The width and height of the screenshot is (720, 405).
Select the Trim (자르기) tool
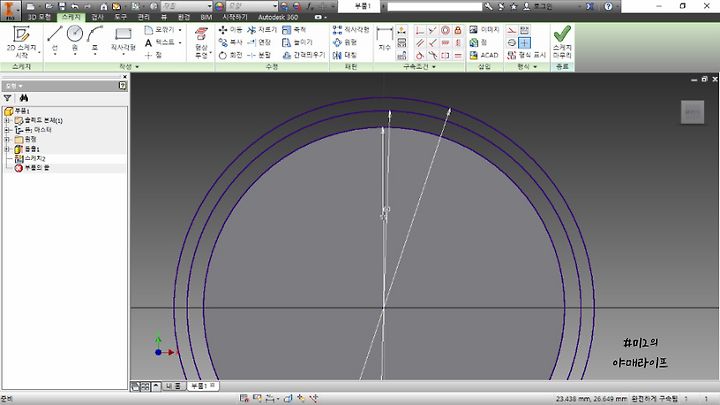pyautogui.click(x=262, y=29)
